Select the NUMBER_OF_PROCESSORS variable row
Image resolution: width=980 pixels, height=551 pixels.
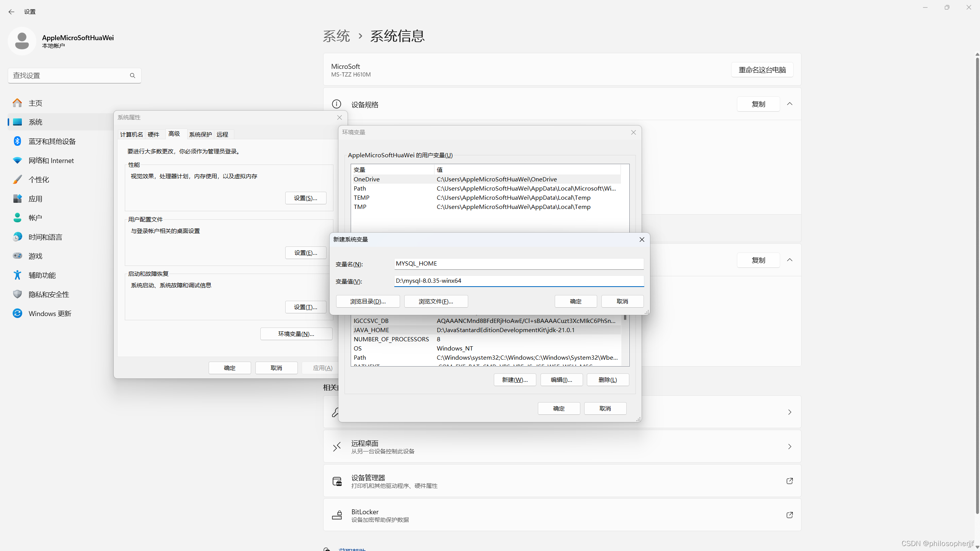[x=487, y=339]
